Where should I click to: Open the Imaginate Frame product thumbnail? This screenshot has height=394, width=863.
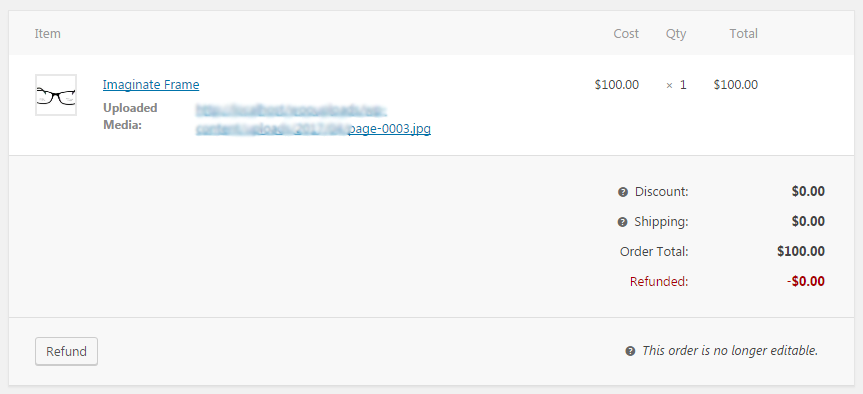point(56,95)
